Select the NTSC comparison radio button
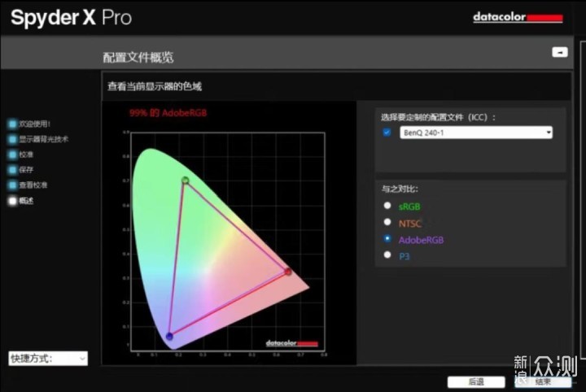This screenshot has height=392, width=586. click(387, 223)
